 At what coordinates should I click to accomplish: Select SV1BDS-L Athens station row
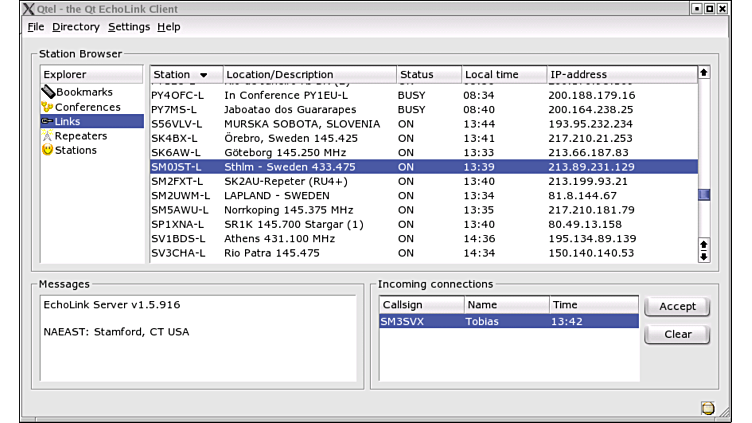click(x=420, y=239)
